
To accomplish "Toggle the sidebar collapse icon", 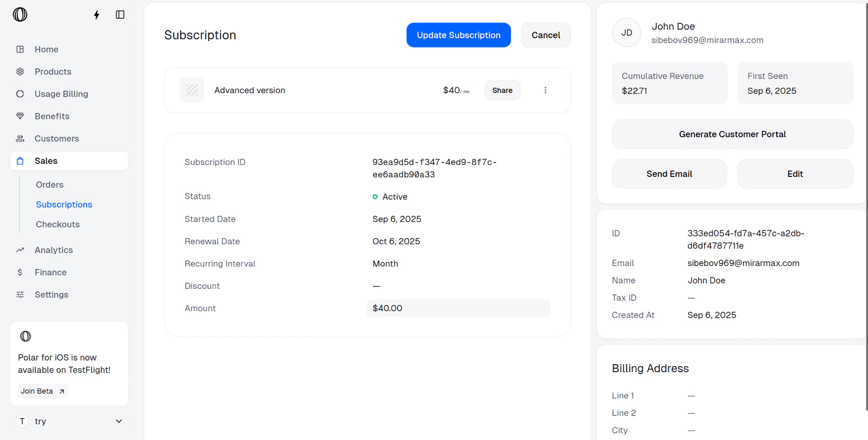I will 120,15.
